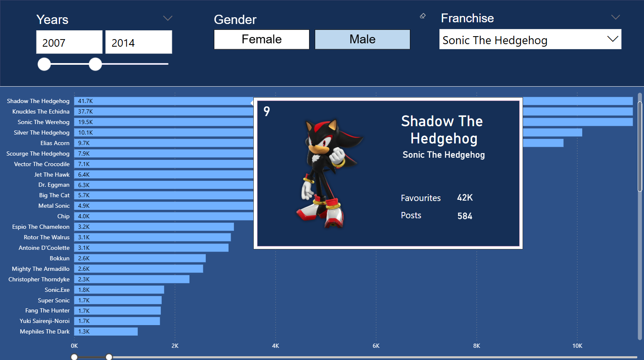
Task: Select the Shadow The Hedgehog bar label
Action: point(38,101)
